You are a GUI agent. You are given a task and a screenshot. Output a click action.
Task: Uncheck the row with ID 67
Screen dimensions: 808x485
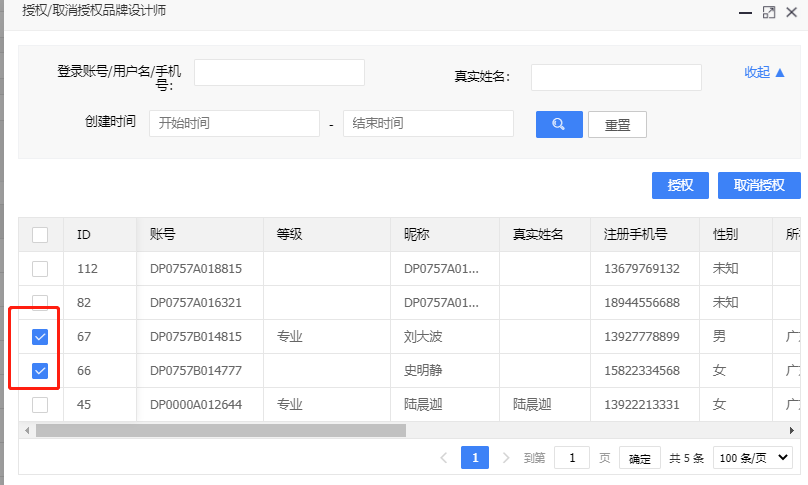[40, 337]
